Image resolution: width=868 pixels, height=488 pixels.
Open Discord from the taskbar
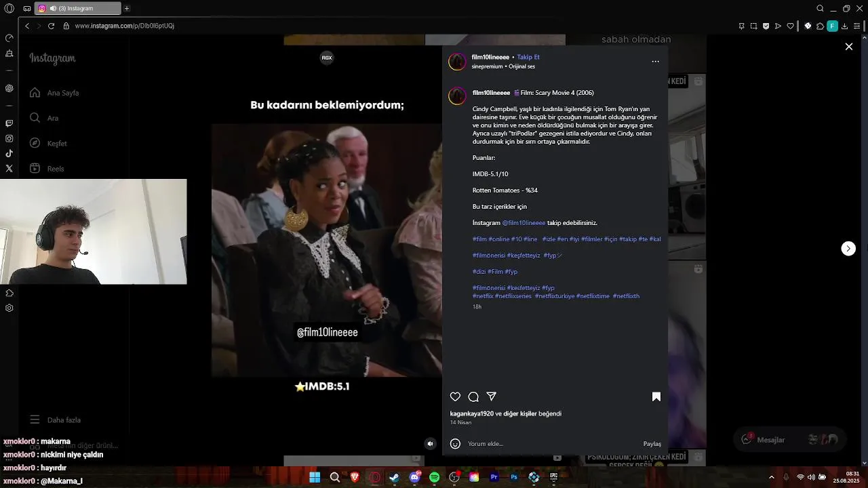pos(414,477)
